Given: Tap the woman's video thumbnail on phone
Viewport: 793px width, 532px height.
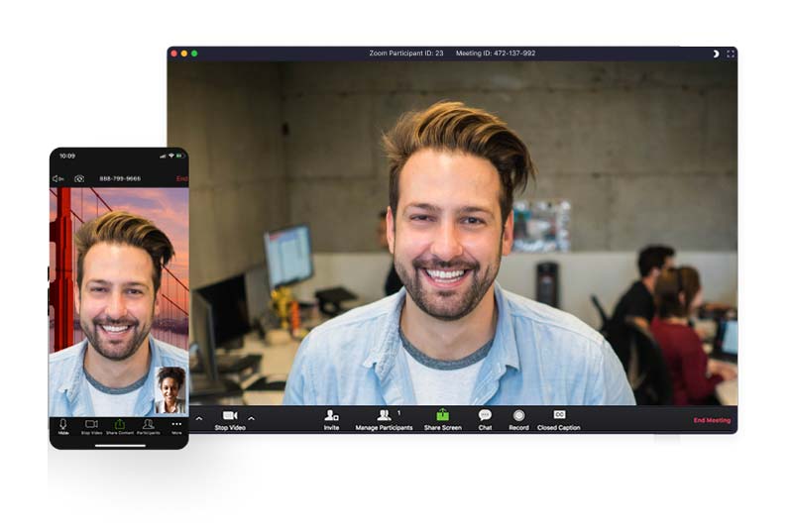Looking at the screenshot, I should coord(170,389).
